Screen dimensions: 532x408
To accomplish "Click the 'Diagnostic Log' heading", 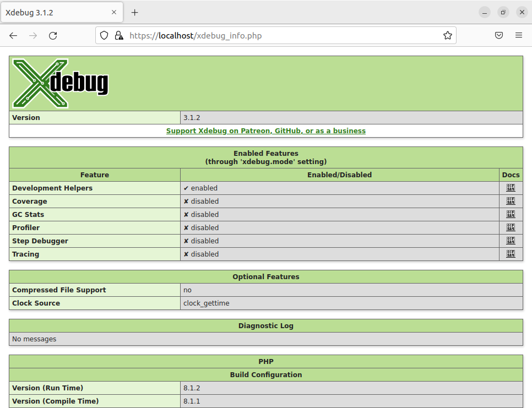I will point(266,326).
